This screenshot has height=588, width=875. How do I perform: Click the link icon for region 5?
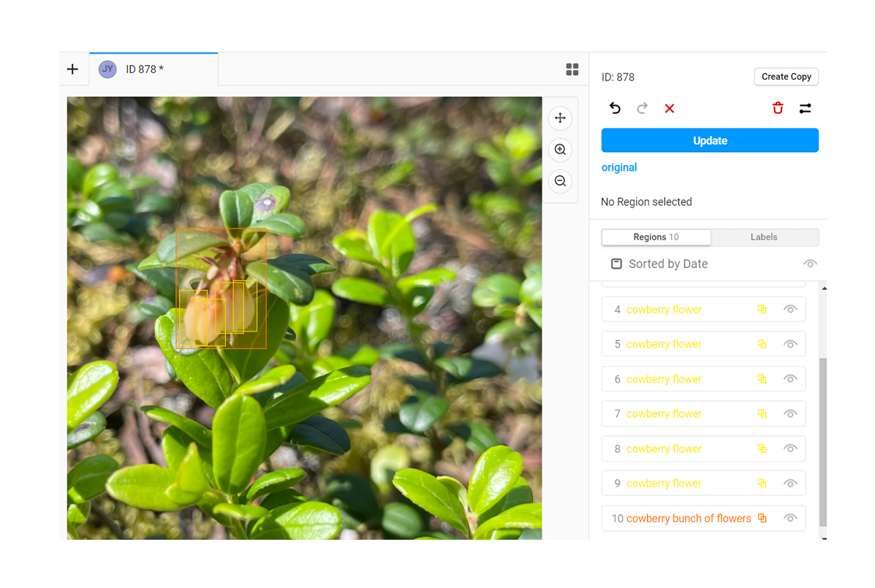pyautogui.click(x=762, y=344)
